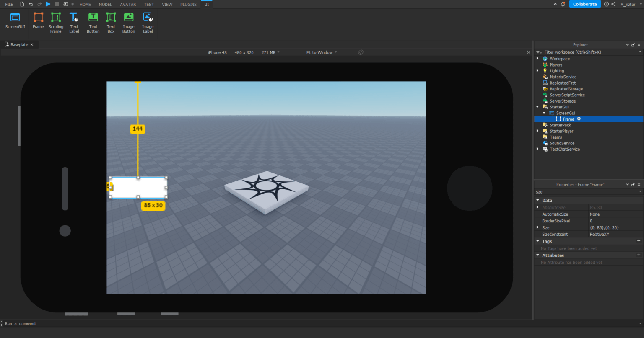Open the 271 MB memory usage dropdown

(x=270, y=52)
